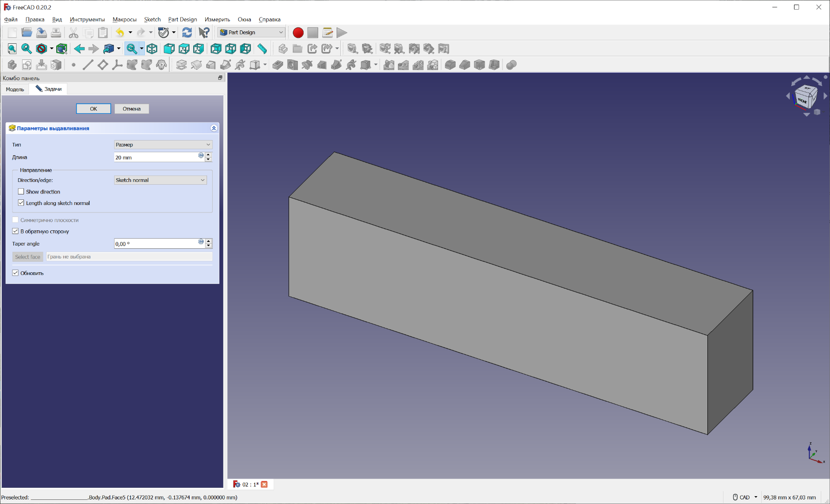Open the Part Design workbench selector
This screenshot has height=504, width=830.
pos(252,33)
